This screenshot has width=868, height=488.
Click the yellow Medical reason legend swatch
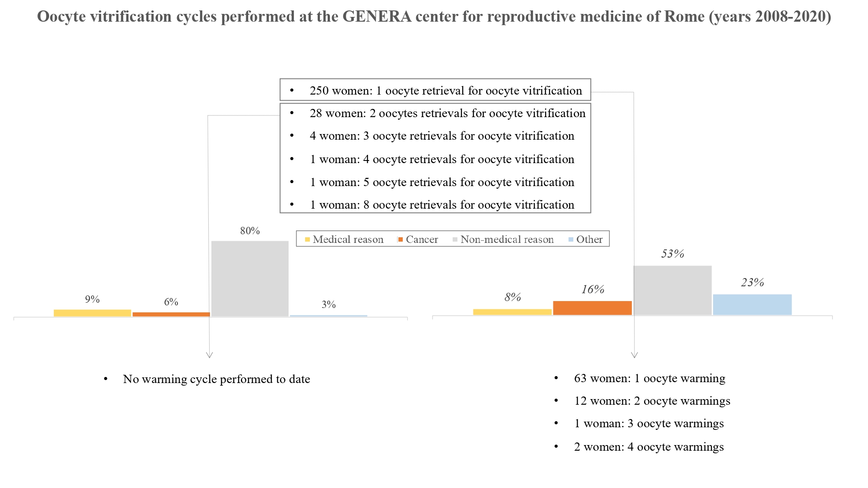click(307, 239)
